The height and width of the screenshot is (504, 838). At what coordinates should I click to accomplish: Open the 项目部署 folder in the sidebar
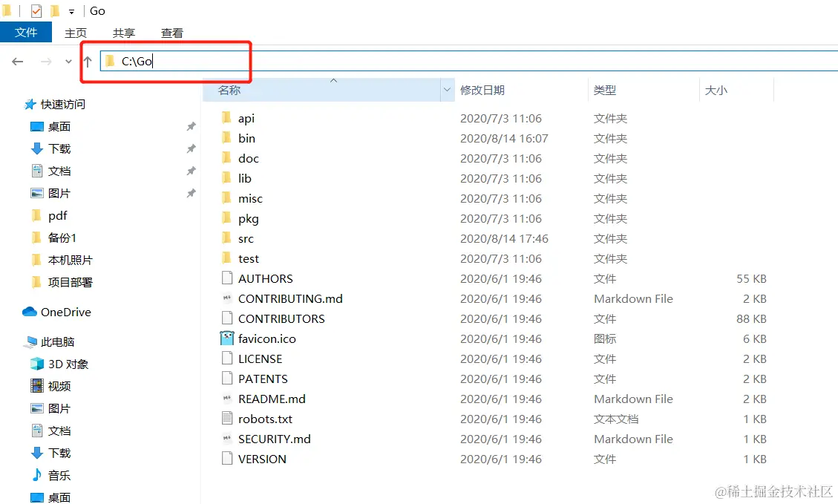click(70, 282)
